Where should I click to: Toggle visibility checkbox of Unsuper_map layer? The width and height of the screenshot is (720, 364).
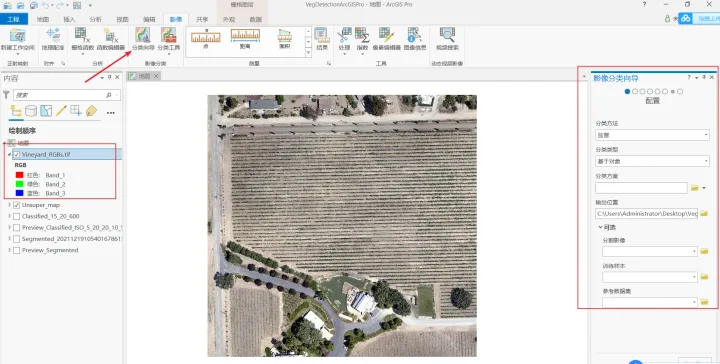click(x=17, y=205)
